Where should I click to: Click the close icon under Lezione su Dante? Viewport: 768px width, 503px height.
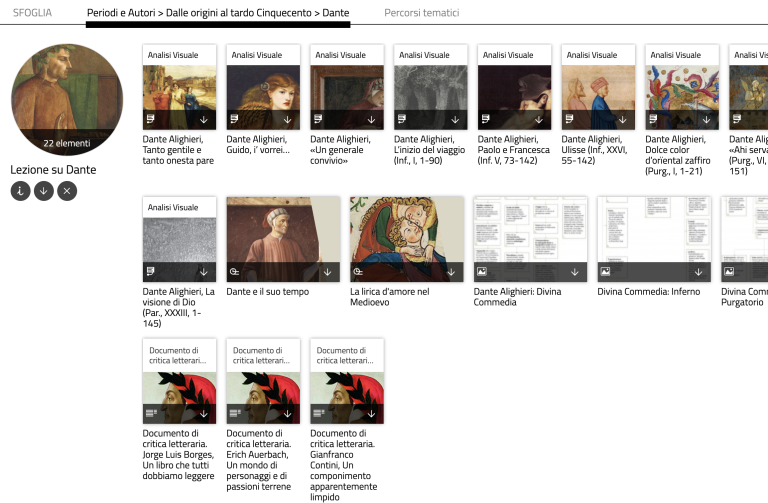point(67,190)
